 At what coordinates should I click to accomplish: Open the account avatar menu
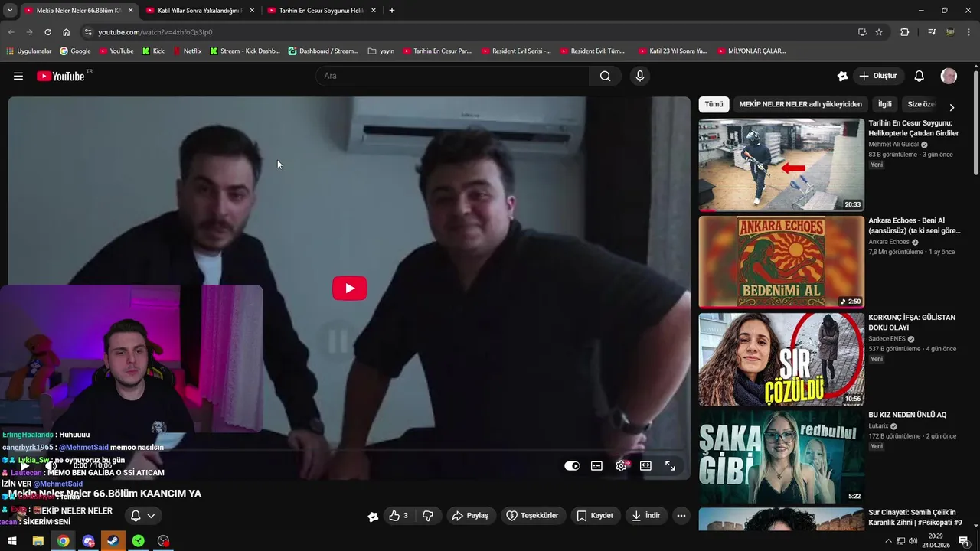(949, 76)
